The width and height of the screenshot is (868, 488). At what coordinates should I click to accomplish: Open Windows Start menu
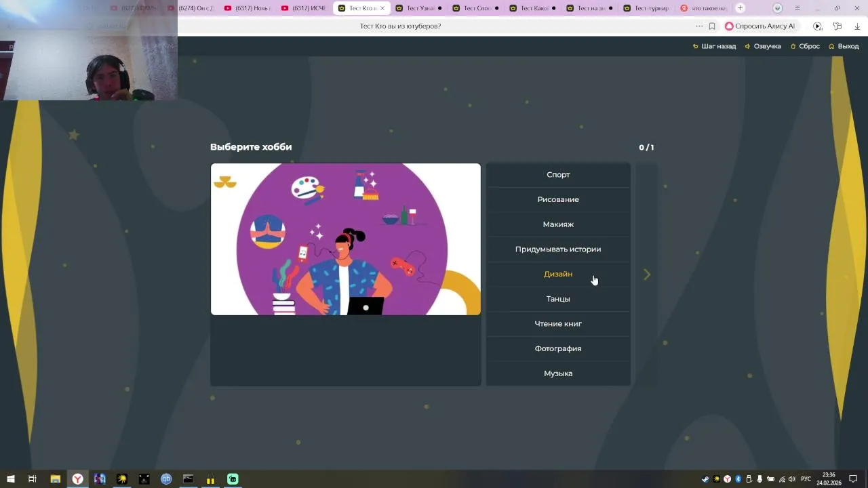[x=10, y=479]
